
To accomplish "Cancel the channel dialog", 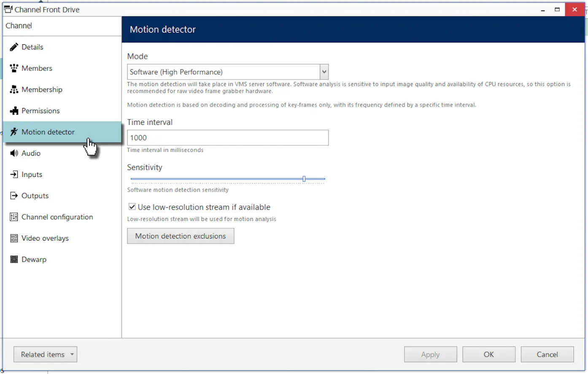I will point(547,355).
